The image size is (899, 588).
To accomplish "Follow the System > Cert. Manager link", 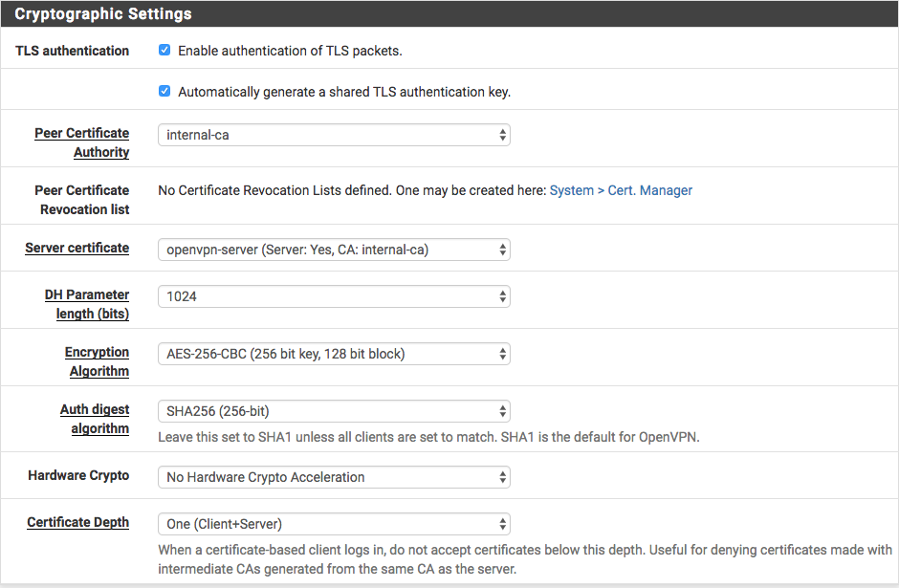I will pyautogui.click(x=621, y=190).
